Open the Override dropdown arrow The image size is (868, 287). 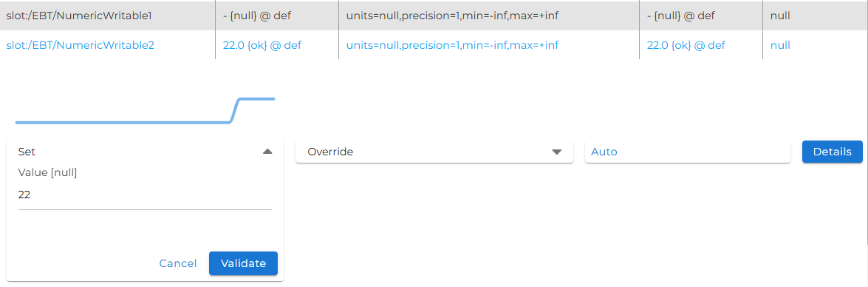pyautogui.click(x=557, y=152)
